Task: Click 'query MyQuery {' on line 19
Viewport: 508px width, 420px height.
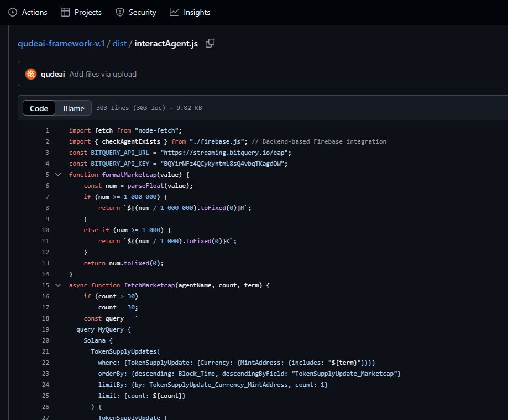Action: point(104,329)
